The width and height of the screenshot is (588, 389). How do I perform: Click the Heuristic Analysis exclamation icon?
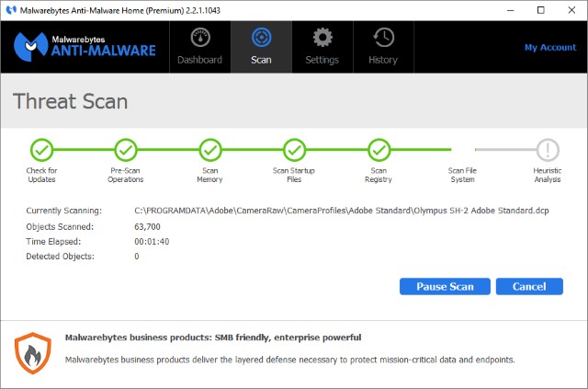pos(548,149)
